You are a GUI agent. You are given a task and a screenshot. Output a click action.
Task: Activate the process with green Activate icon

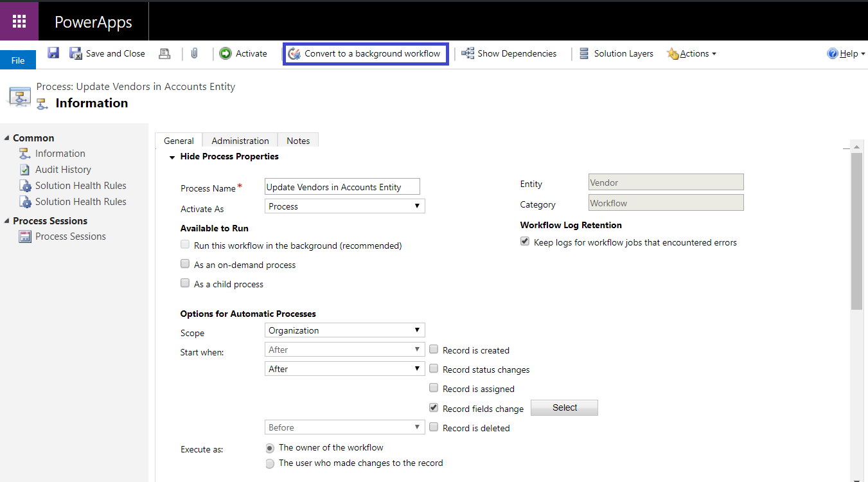click(226, 54)
